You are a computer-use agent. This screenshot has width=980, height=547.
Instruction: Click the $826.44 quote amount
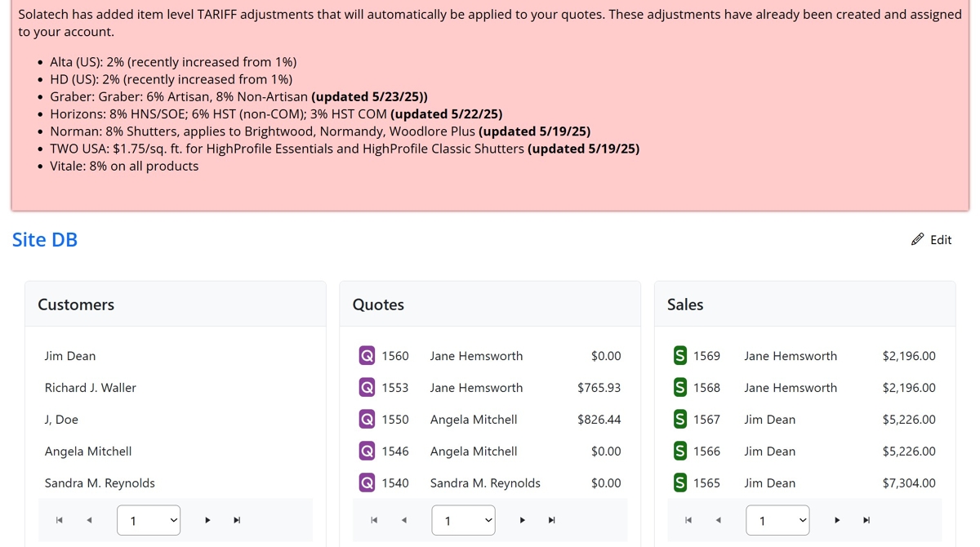click(599, 420)
